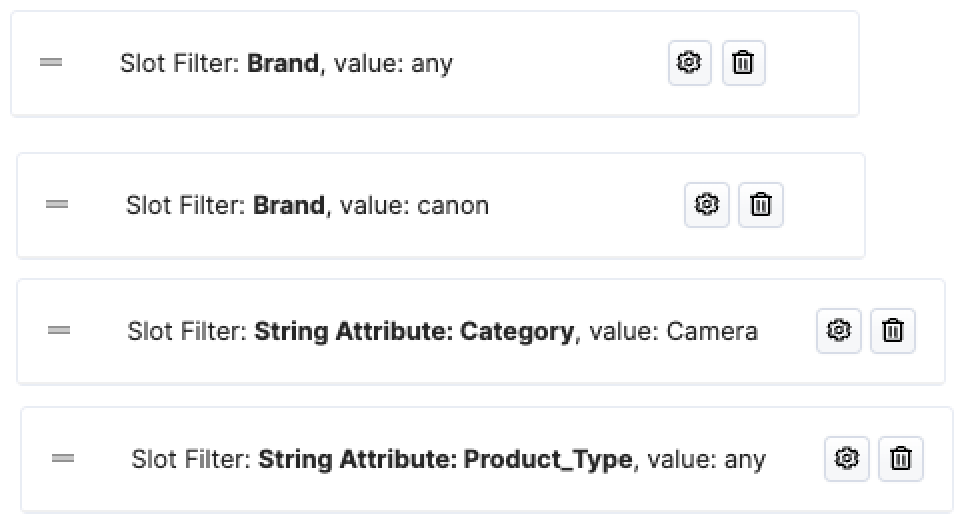Remove the Category Camera slot filter

click(x=893, y=331)
